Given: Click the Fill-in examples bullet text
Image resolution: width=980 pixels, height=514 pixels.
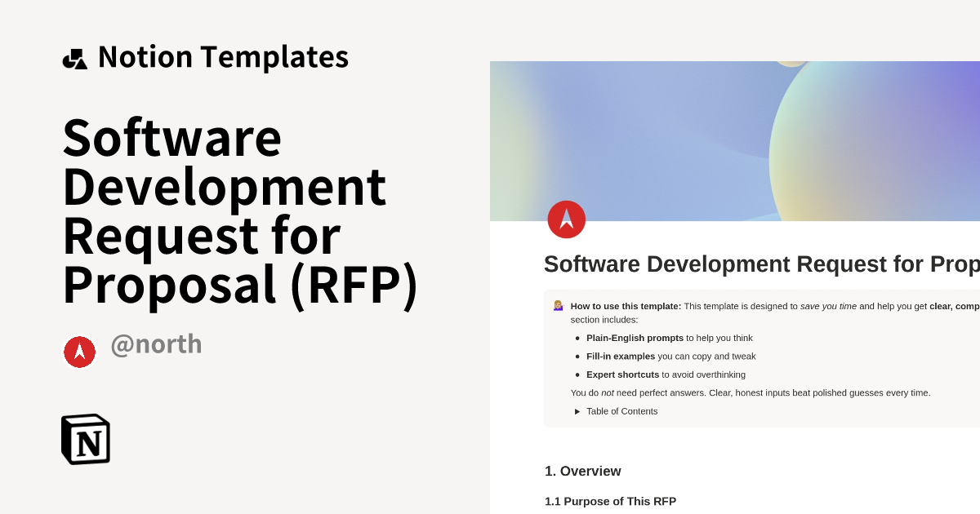Looking at the screenshot, I should click(671, 357).
